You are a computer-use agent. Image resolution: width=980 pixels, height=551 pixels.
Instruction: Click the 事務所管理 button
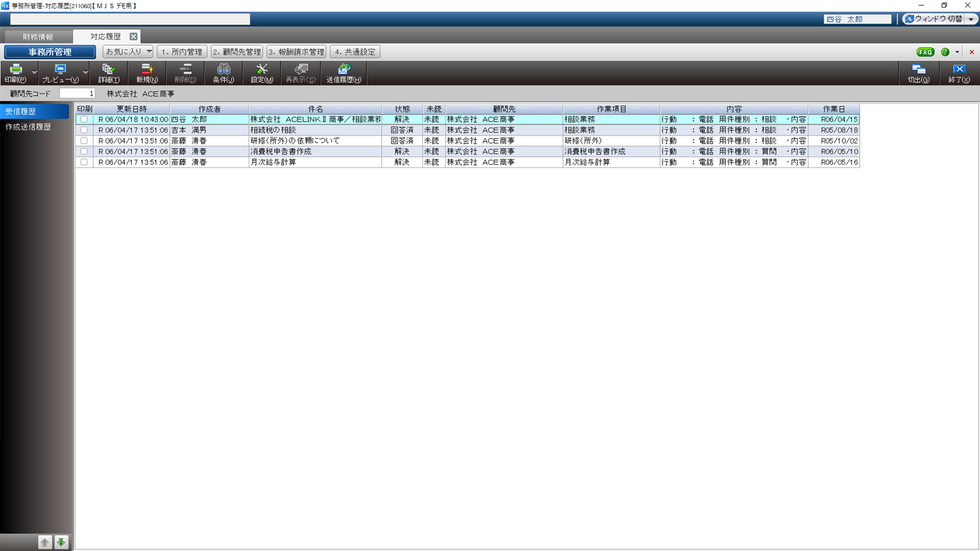[x=50, y=52]
